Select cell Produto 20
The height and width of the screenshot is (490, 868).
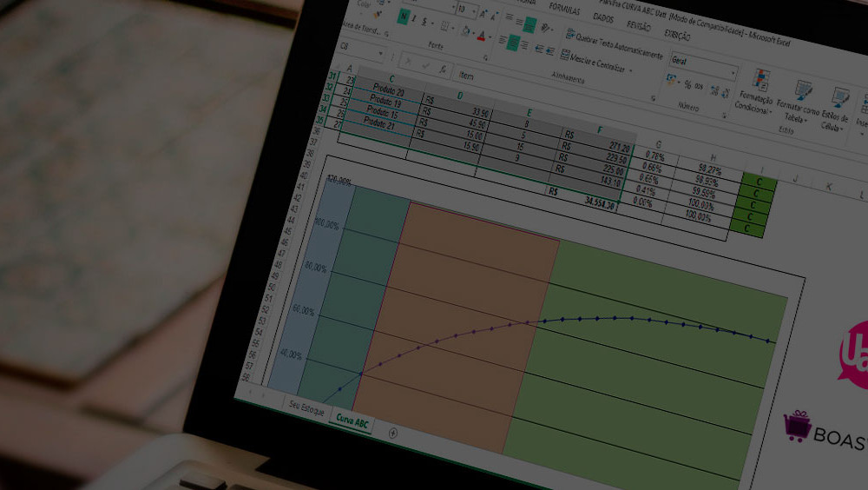click(388, 89)
